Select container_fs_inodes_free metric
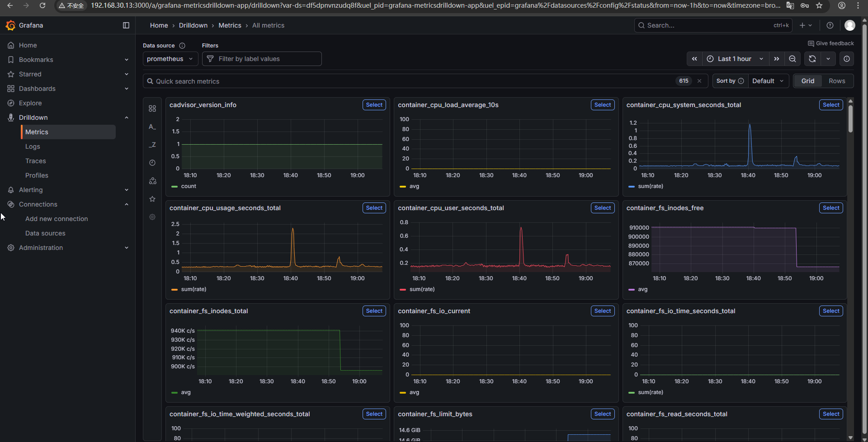 point(831,208)
